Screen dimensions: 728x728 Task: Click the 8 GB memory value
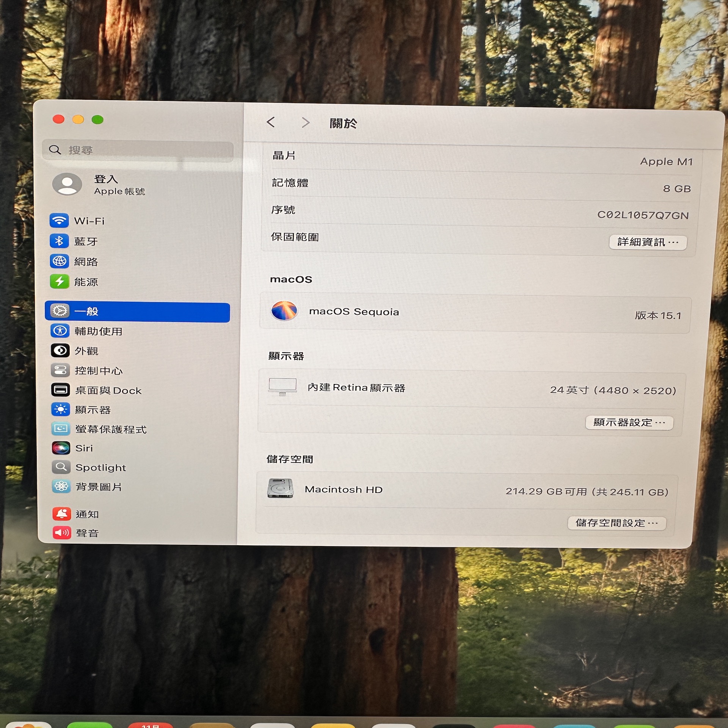[677, 188]
